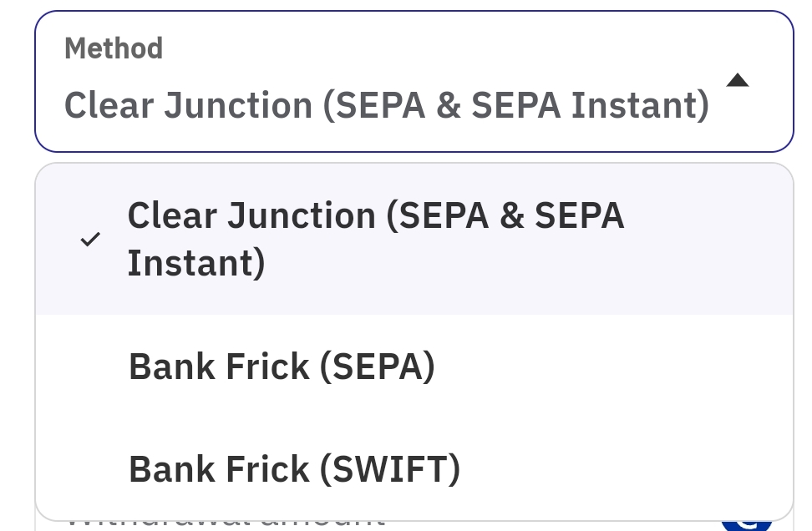This screenshot has width=812, height=531.
Task: Click the checkmark beside Clear Junction option
Action: click(90, 239)
